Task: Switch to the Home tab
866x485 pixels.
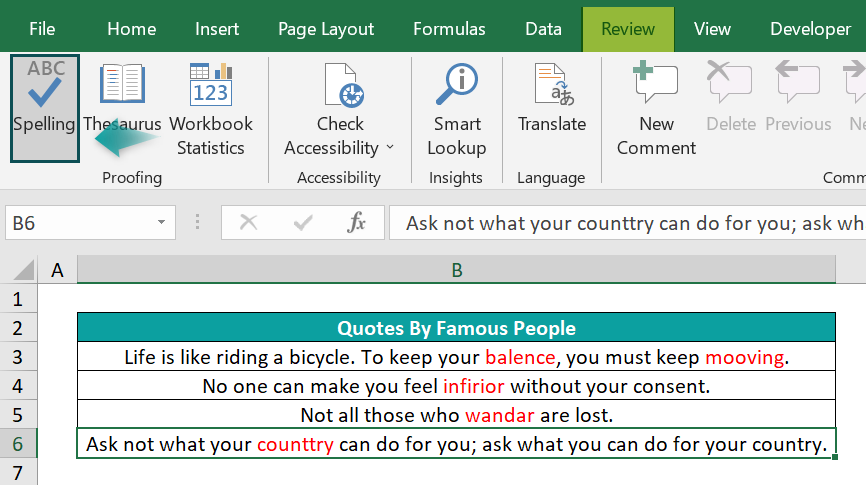Action: click(131, 29)
